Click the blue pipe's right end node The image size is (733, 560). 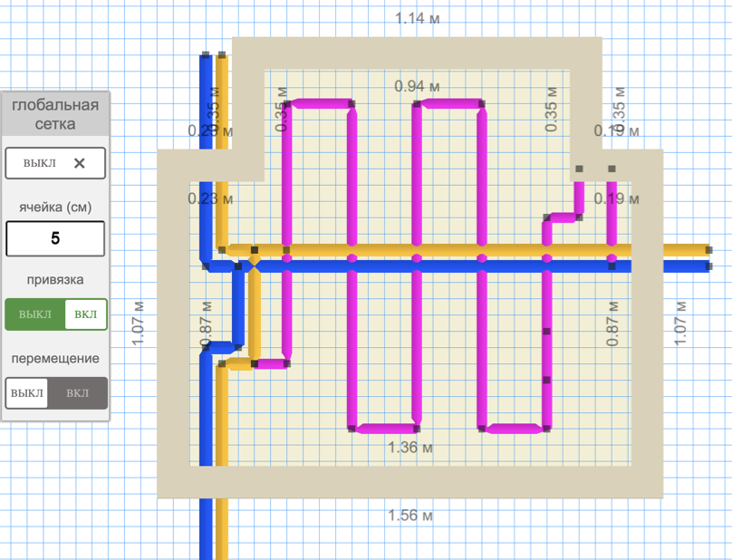[708, 266]
